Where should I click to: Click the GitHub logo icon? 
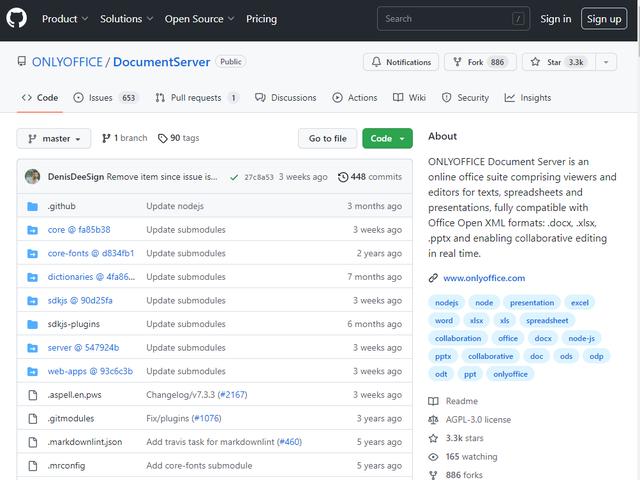click(x=17, y=18)
